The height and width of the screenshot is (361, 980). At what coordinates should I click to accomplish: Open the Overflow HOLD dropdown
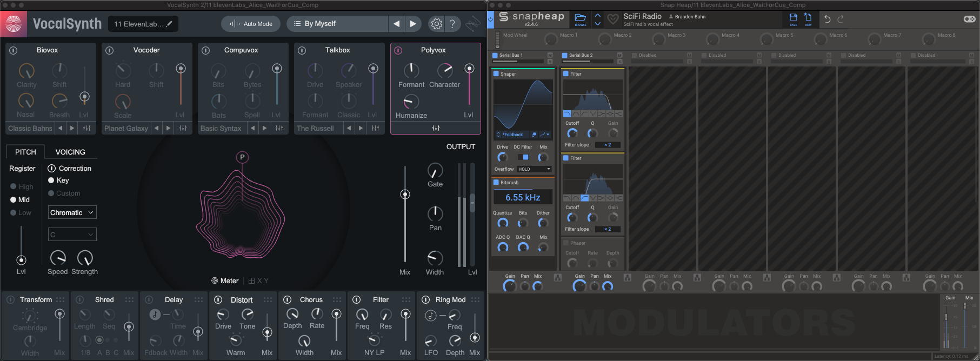click(x=534, y=169)
